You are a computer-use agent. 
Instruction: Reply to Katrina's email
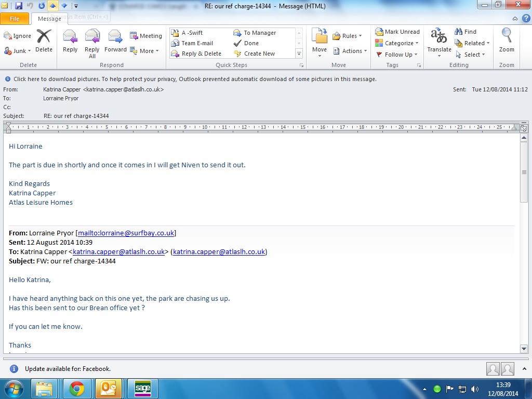tap(70, 41)
